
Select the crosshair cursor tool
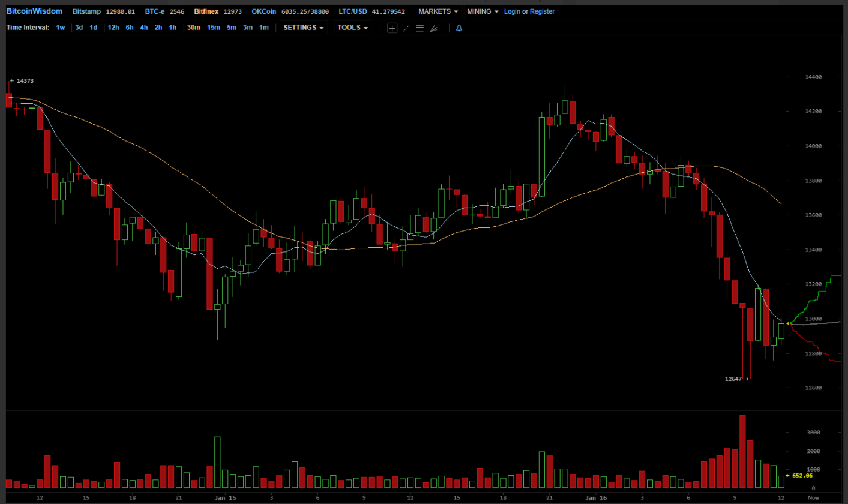pos(392,28)
